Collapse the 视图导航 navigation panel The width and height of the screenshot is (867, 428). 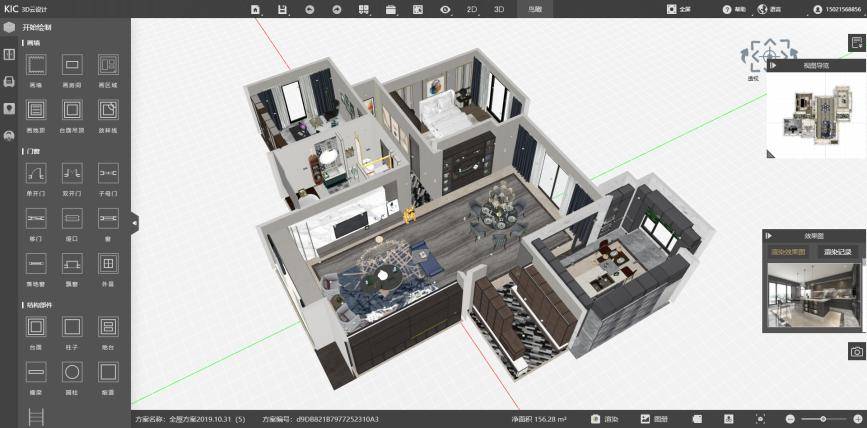point(774,65)
